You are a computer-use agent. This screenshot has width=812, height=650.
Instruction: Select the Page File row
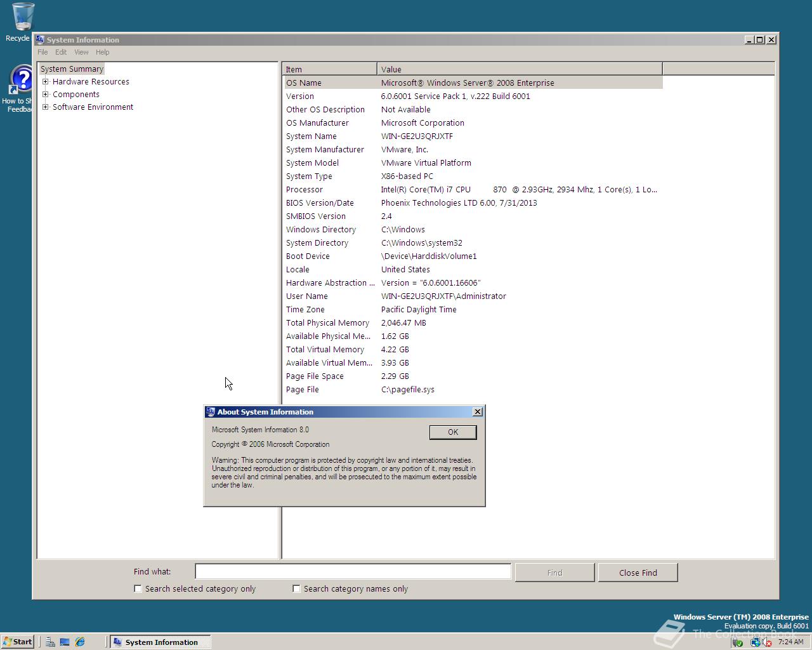tap(473, 389)
